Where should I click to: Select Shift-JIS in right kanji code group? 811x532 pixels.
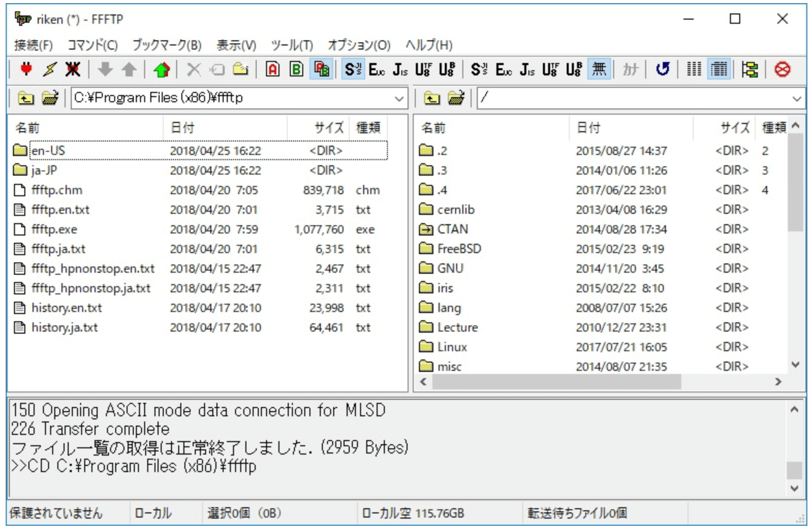coord(479,69)
